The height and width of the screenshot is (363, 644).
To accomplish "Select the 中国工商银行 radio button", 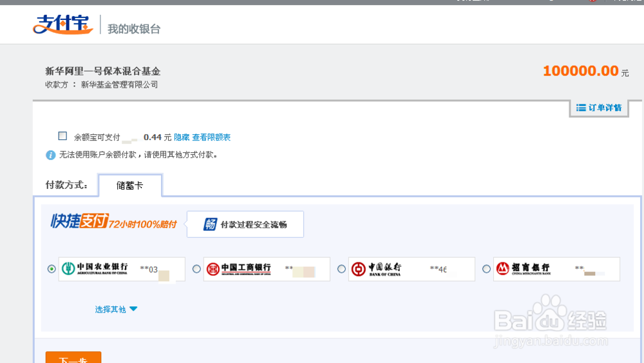I will point(196,269).
